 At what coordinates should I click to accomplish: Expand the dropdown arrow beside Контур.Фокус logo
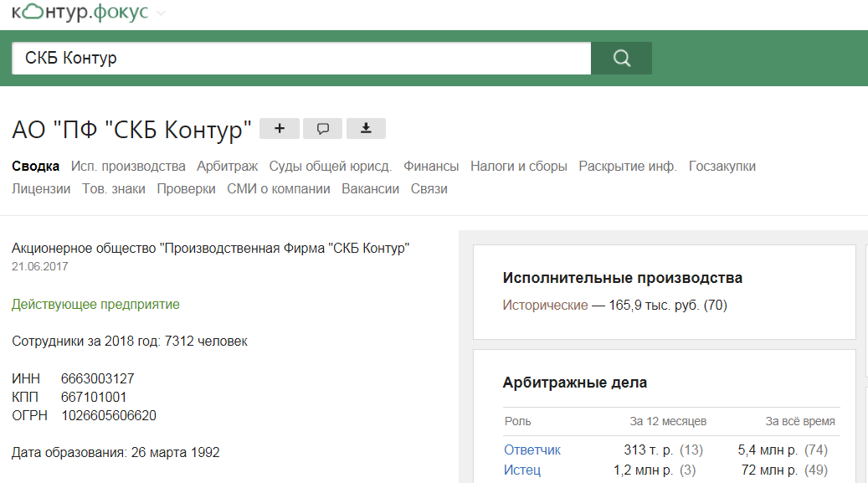point(161,13)
